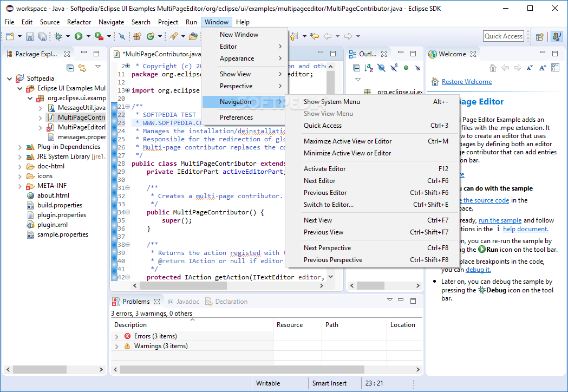Reduce font size in Welcome view
568x392 pixels.
tap(530, 68)
